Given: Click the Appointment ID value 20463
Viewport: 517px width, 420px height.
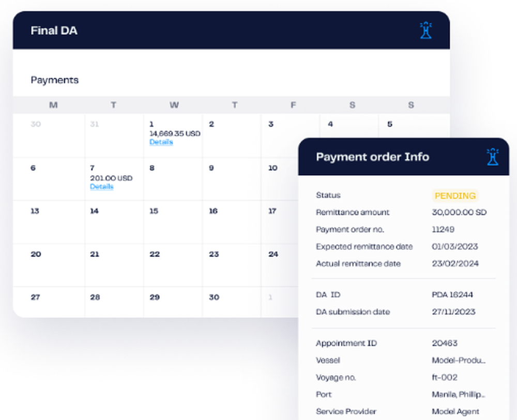Looking at the screenshot, I should pos(445,343).
